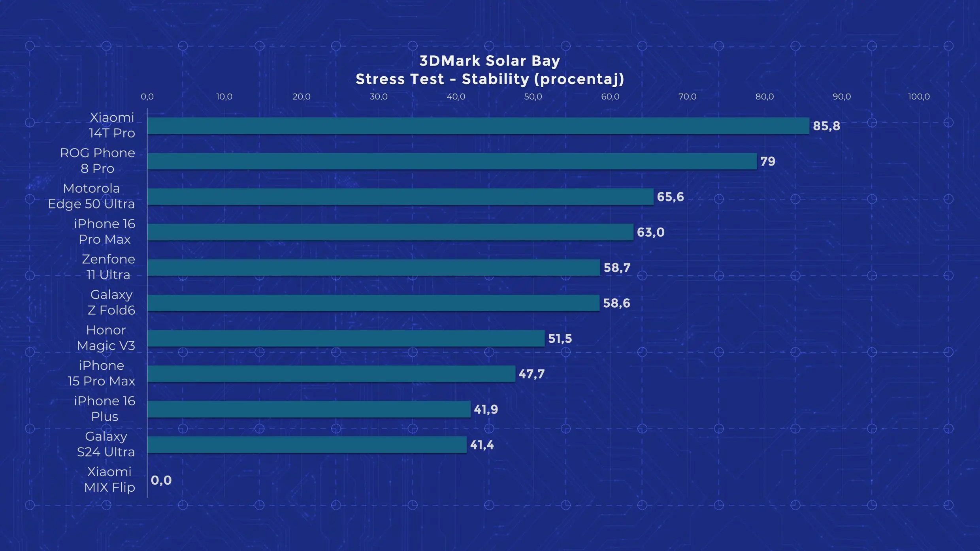Click the iPhone 16 Pro Max bar
The image size is (980, 551).
[x=390, y=232]
